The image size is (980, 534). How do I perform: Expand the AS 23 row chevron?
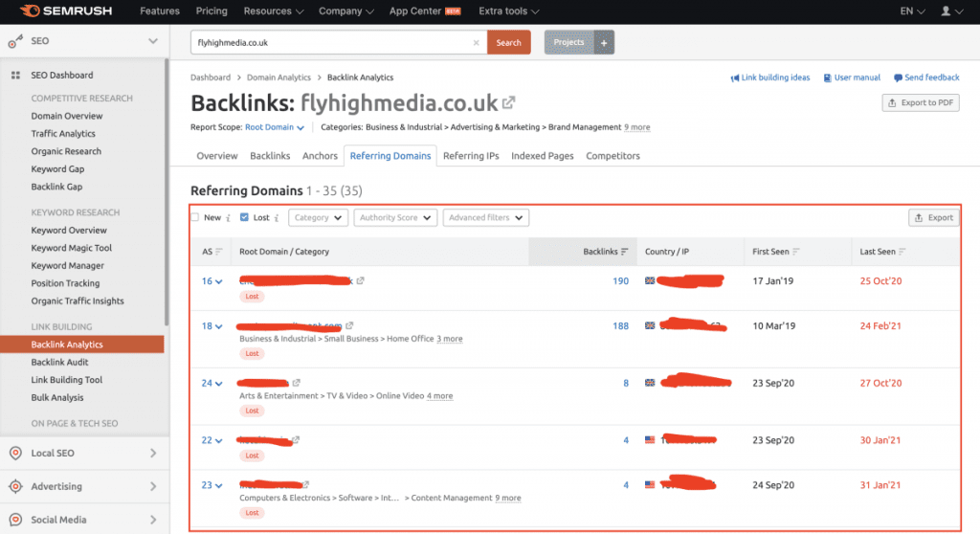[x=219, y=486]
